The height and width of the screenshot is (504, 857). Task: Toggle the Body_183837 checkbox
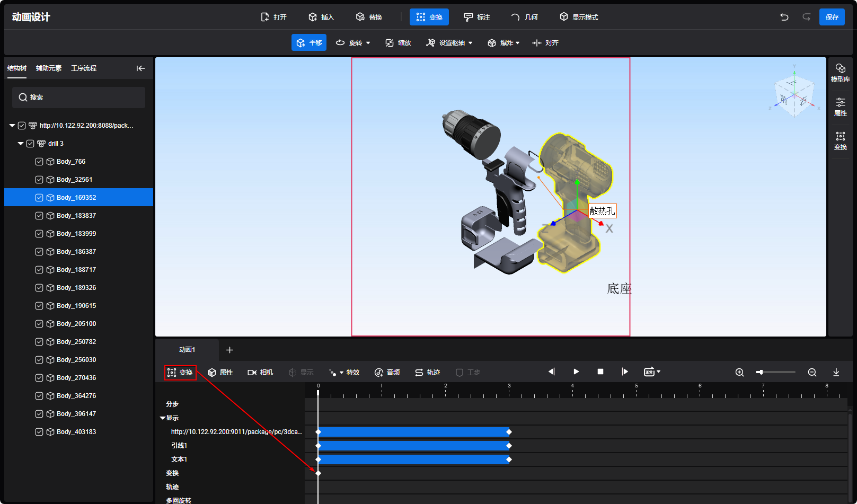pyautogui.click(x=39, y=216)
